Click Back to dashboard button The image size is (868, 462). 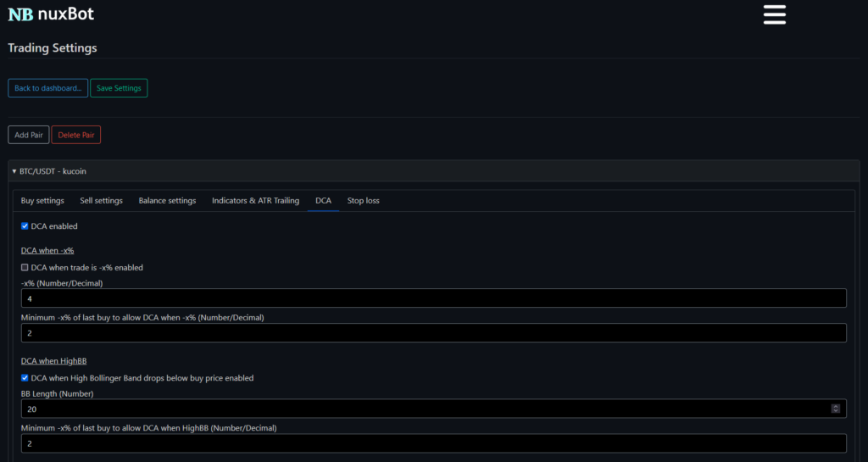pos(47,88)
